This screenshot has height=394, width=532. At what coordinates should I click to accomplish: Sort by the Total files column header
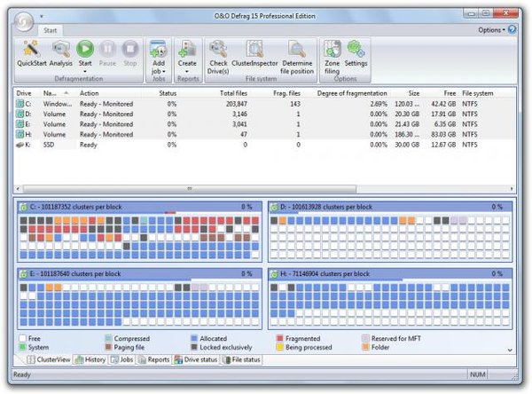click(x=233, y=93)
